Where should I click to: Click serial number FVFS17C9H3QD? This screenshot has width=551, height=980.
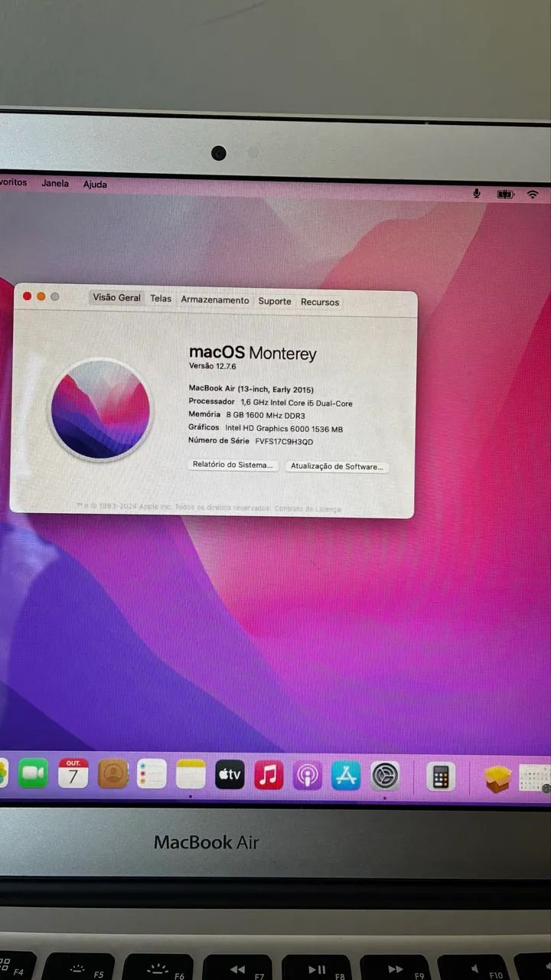click(x=284, y=442)
